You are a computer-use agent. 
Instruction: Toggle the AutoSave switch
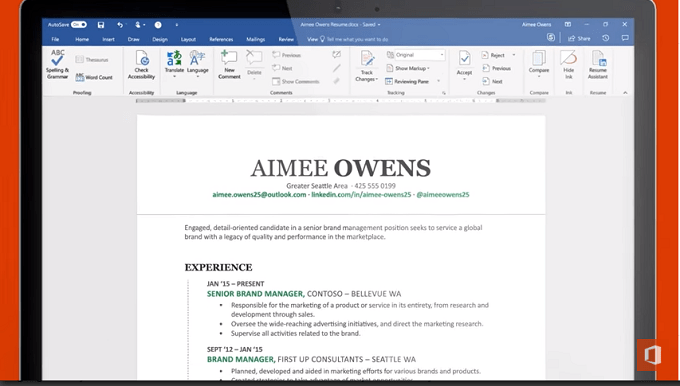coord(79,25)
